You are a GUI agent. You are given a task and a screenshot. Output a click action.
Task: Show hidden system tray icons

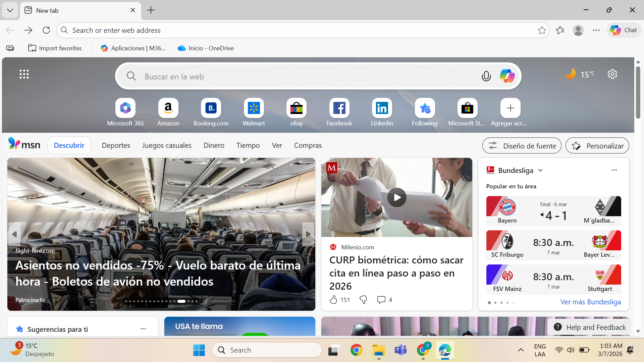[521, 350]
